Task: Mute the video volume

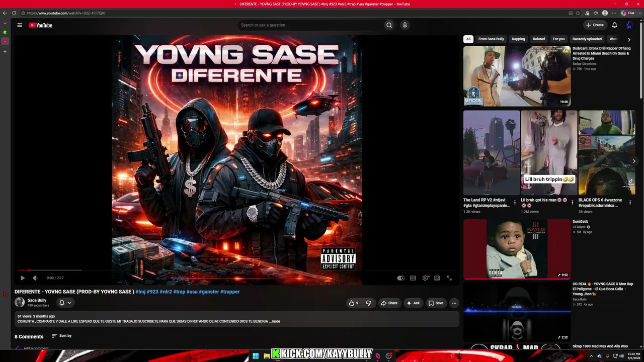Action: (x=35, y=278)
